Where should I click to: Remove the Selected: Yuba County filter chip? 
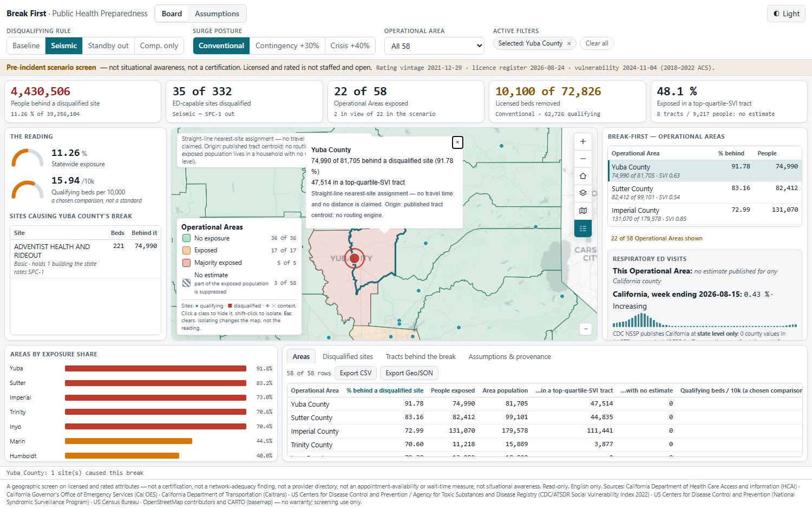tap(569, 44)
